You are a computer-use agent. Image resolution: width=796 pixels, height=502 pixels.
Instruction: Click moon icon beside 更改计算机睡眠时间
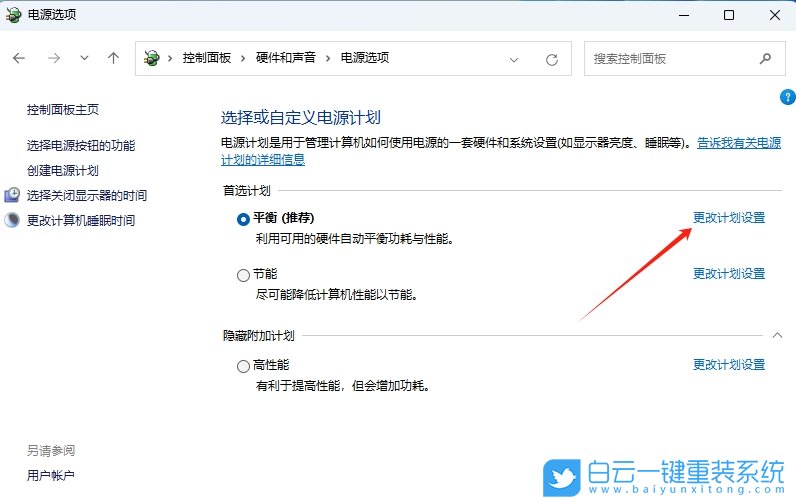pyautogui.click(x=12, y=220)
